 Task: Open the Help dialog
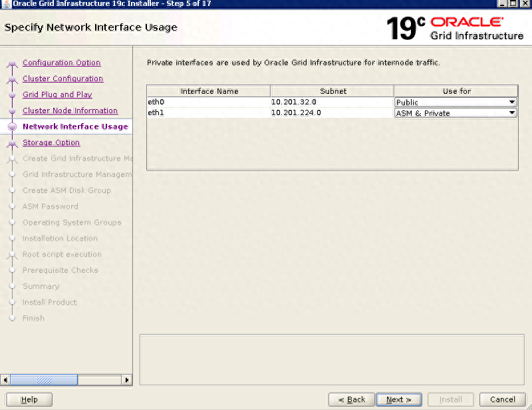click(x=29, y=399)
